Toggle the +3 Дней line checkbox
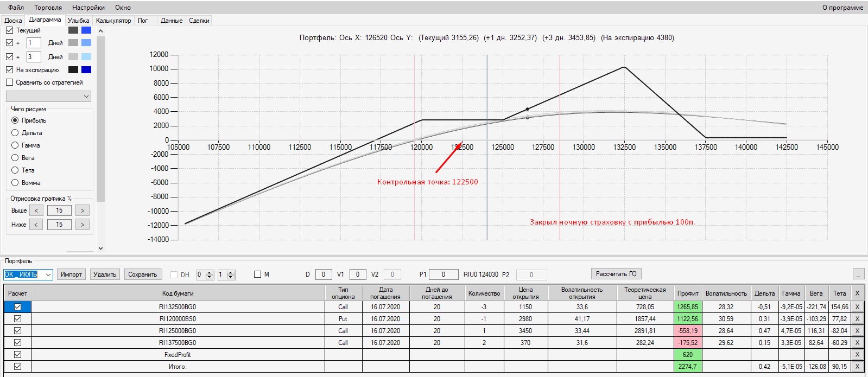The width and height of the screenshot is (868, 377). click(x=9, y=57)
